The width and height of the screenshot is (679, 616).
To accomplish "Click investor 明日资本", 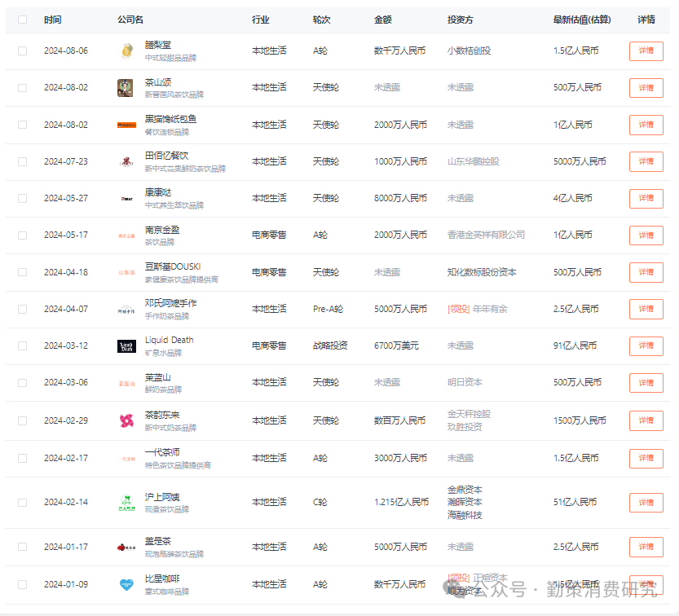I will pos(465,383).
